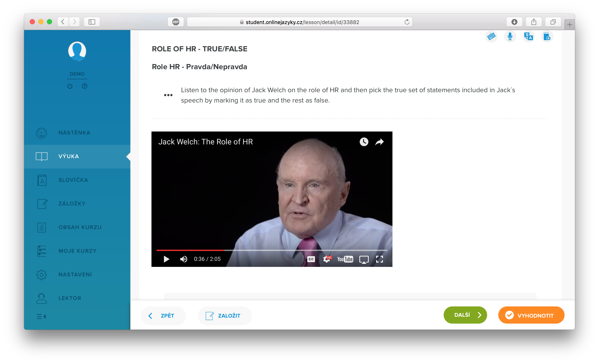Mute the video volume speaker
Viewport: 599px width, 364px height.
tap(184, 259)
